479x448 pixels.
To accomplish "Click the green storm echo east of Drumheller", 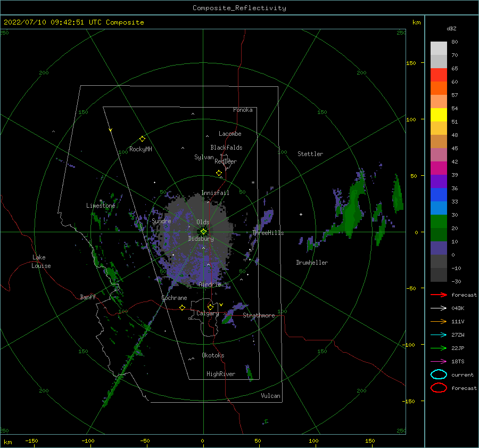I will coord(351,211).
